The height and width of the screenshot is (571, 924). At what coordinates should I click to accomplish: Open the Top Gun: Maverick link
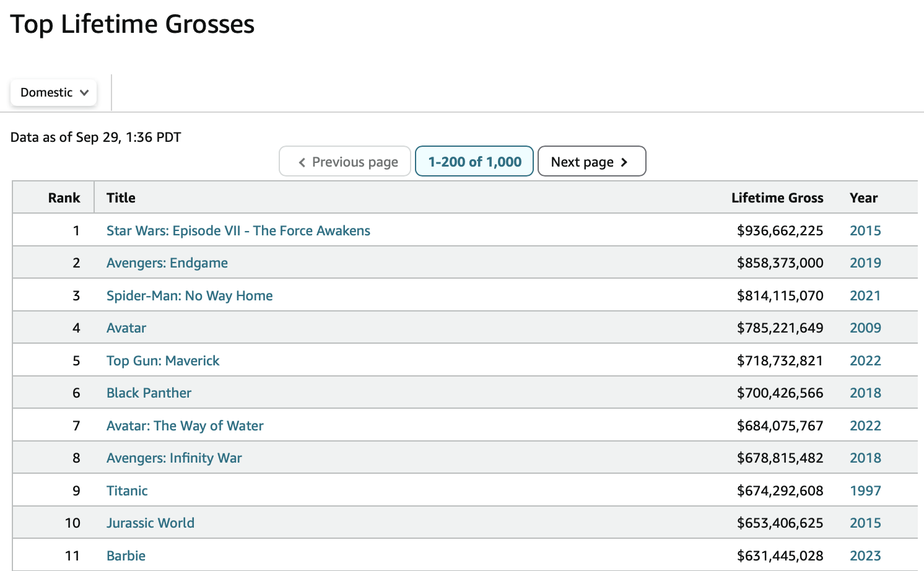[163, 361]
